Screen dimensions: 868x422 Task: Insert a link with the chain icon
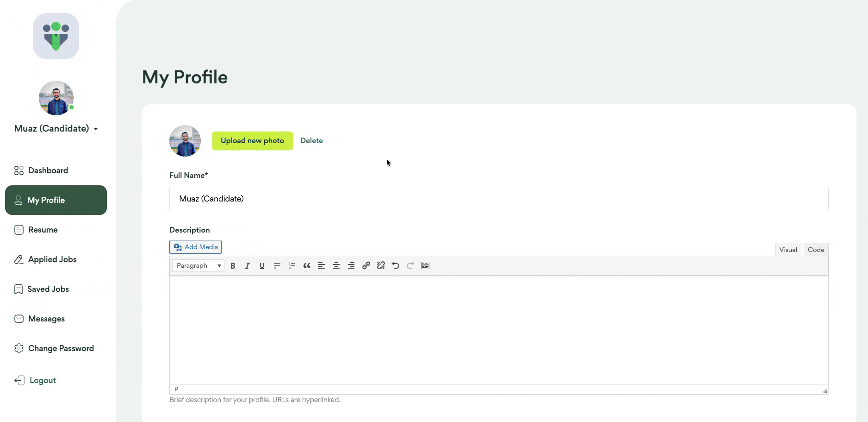[366, 265]
